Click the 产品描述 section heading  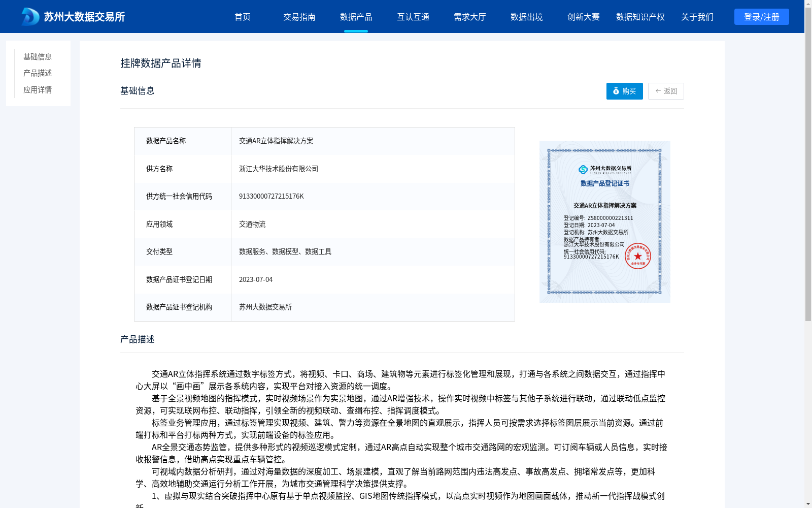(138, 339)
